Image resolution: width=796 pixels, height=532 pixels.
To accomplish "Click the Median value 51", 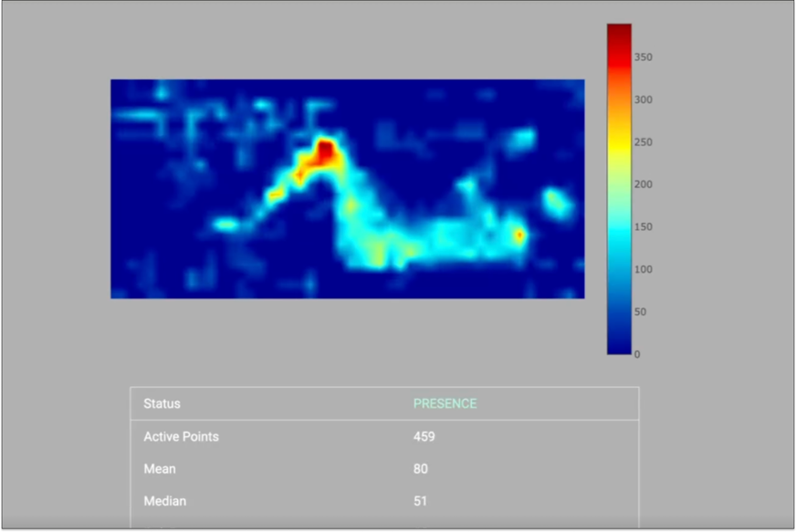I will coord(420,501).
